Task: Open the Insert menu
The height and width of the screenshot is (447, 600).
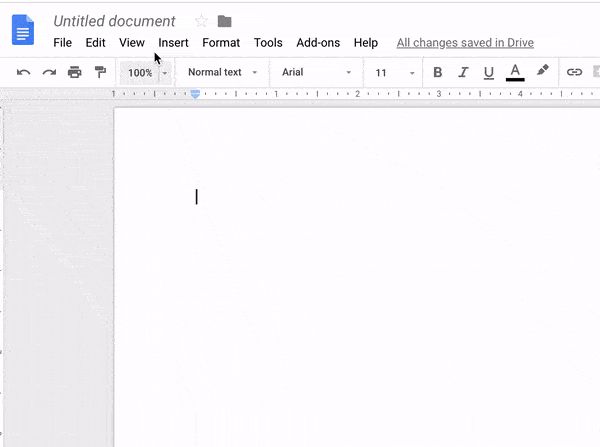Action: 173,43
